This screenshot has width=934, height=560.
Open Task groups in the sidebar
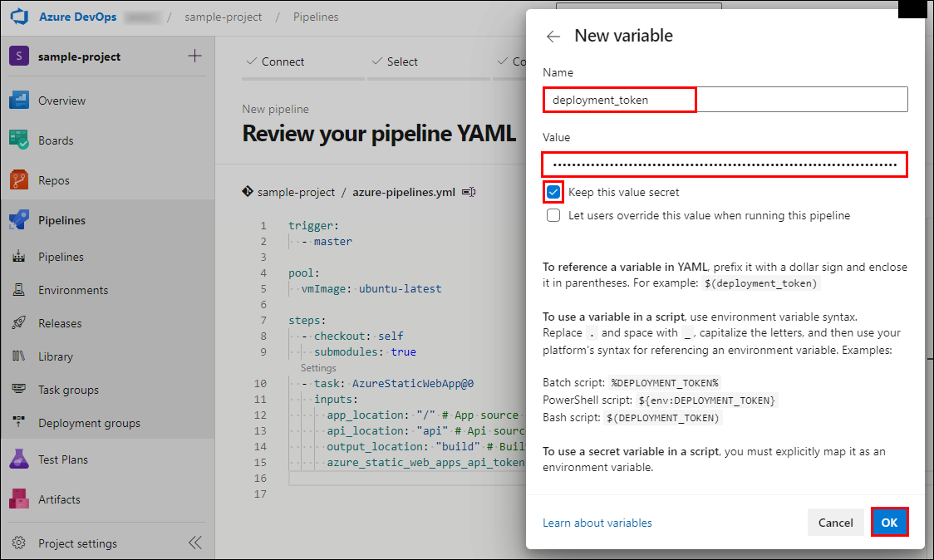(68, 391)
